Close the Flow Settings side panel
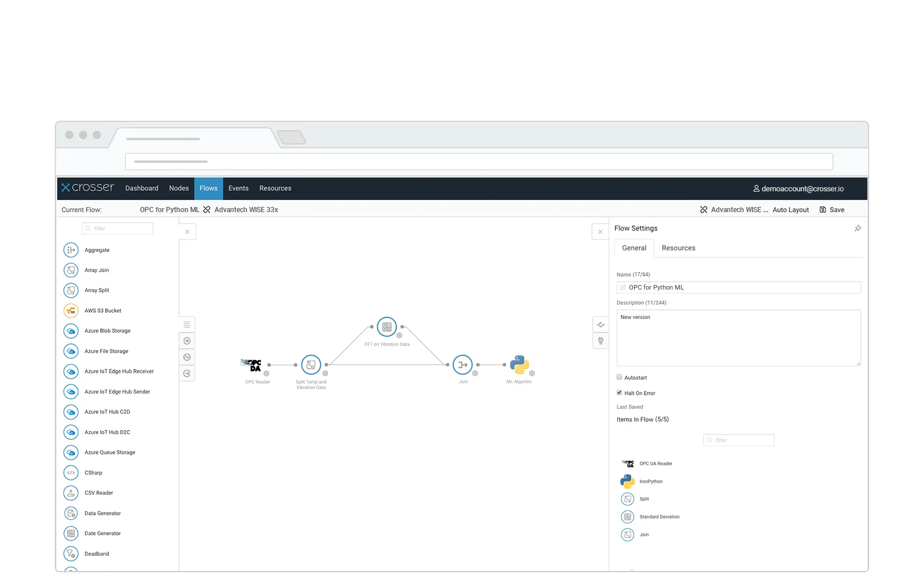The width and height of the screenshot is (924, 578). tap(601, 232)
